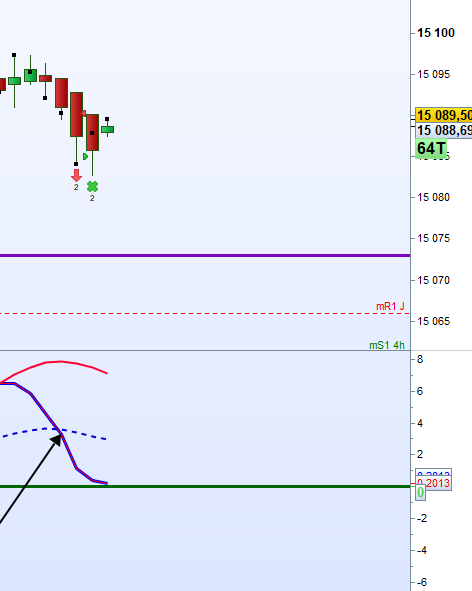The width and height of the screenshot is (472, 591).
Task: Click the mS1 4h pivot label
Action: click(387, 345)
